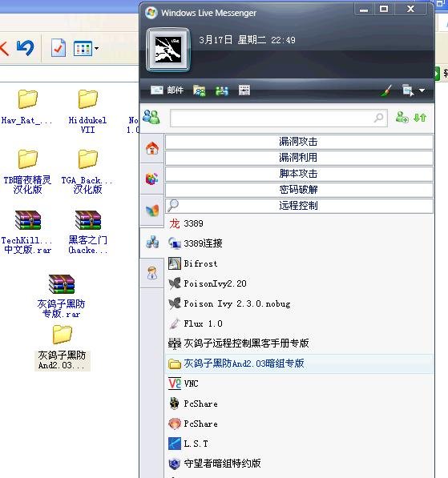Open the show menu icon in Messenger
The height and width of the screenshot is (478, 448).
[x=407, y=90]
